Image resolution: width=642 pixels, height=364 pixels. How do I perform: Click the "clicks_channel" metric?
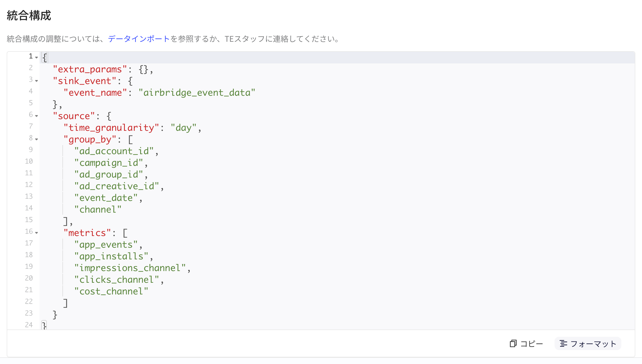pyautogui.click(x=116, y=280)
